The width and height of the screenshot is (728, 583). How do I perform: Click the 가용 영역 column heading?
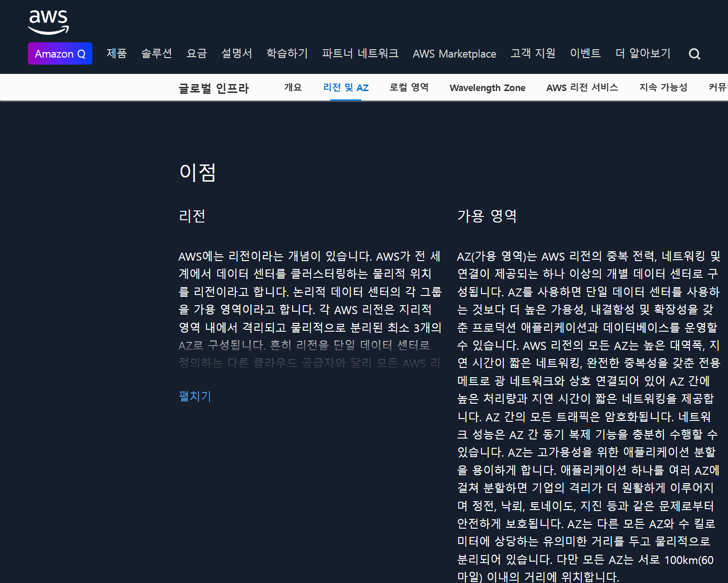coord(487,216)
